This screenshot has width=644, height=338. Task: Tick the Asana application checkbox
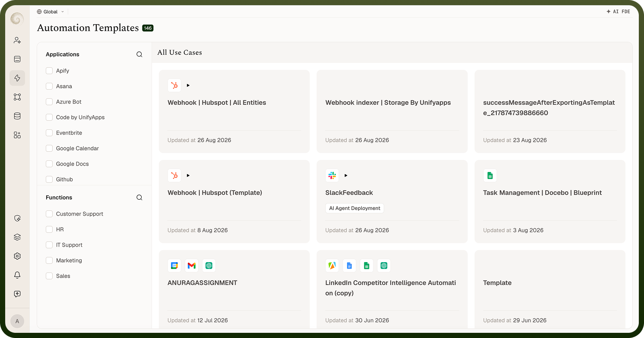49,86
